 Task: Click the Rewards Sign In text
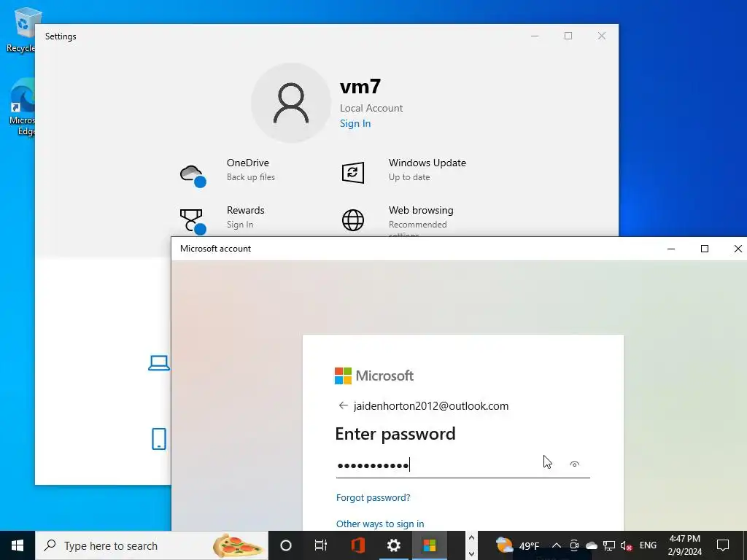click(240, 225)
